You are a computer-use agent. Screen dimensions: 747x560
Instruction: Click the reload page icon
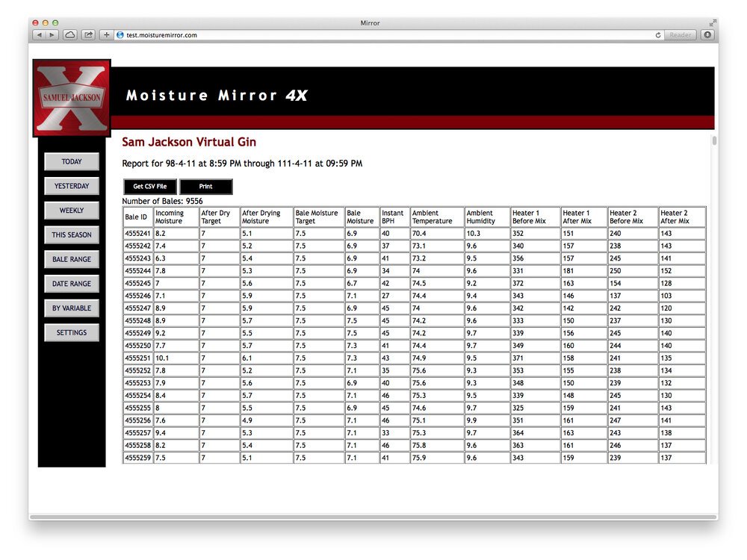(x=658, y=35)
